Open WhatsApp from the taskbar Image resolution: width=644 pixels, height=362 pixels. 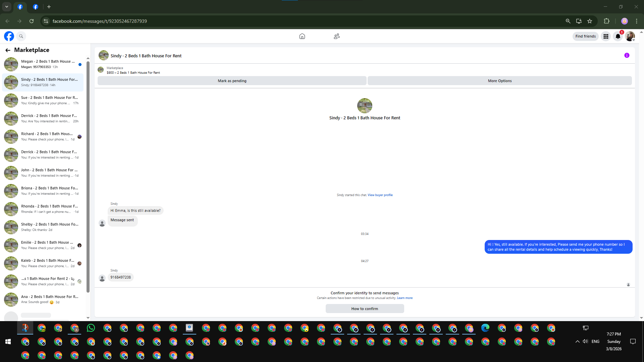point(91,328)
